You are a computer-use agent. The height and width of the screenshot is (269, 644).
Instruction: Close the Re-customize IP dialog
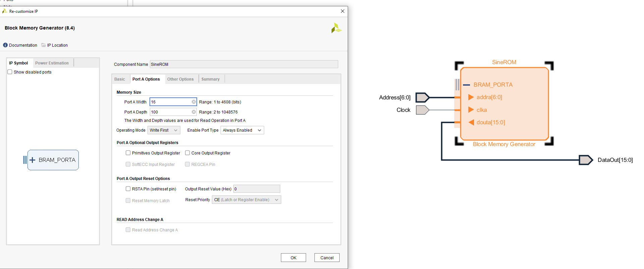coord(342,11)
